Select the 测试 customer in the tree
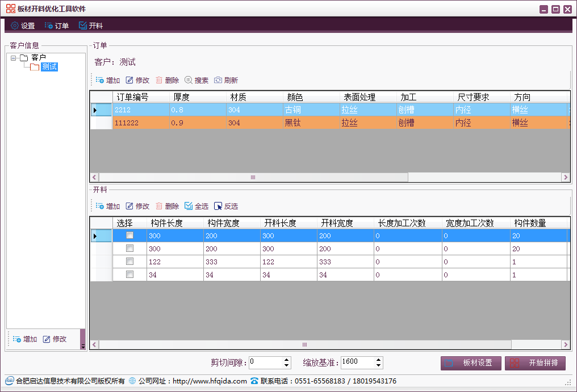 (x=49, y=67)
